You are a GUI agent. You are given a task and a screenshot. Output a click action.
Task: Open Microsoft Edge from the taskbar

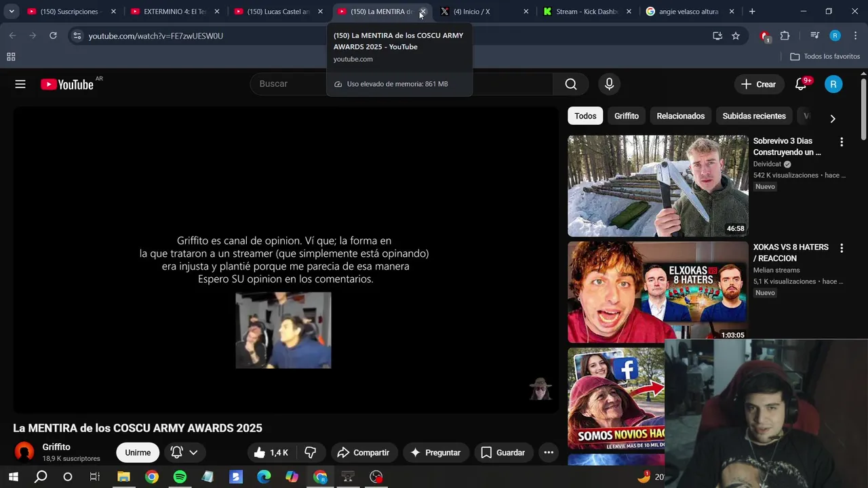[264, 476]
